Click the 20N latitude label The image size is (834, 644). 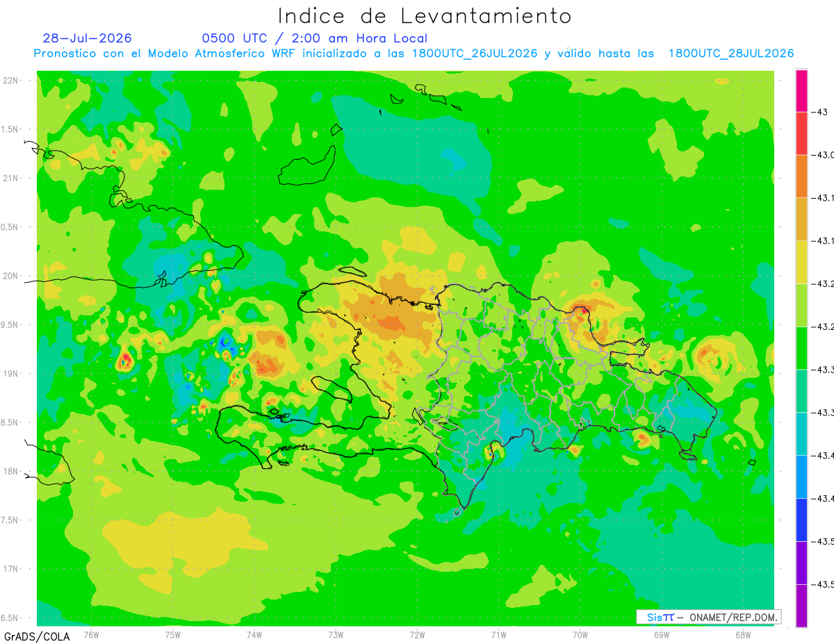[10, 276]
